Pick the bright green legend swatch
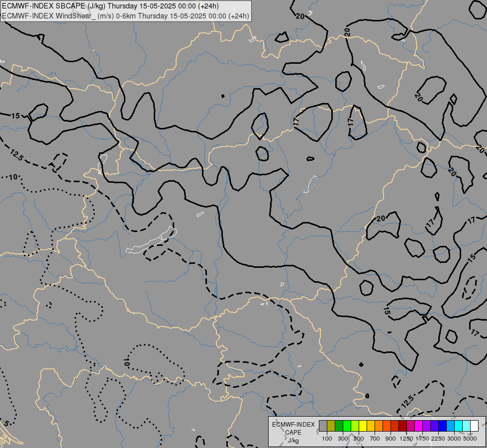The width and height of the screenshot is (487, 448). point(347,426)
